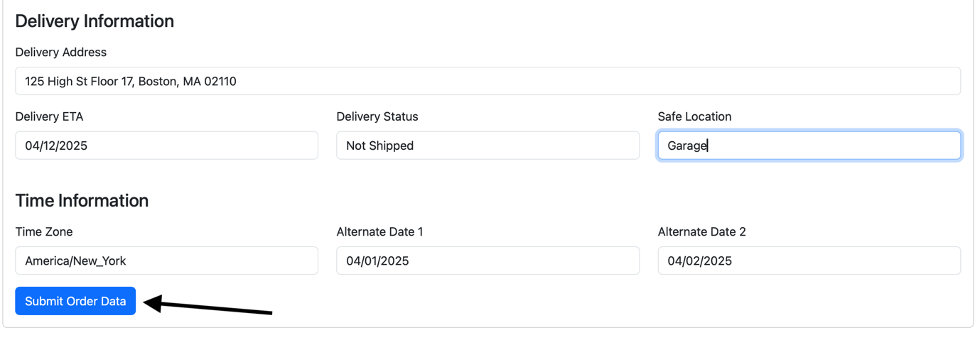Screen dimensions: 980x340
Task: Click the Submit Order Data button
Action: (x=75, y=302)
